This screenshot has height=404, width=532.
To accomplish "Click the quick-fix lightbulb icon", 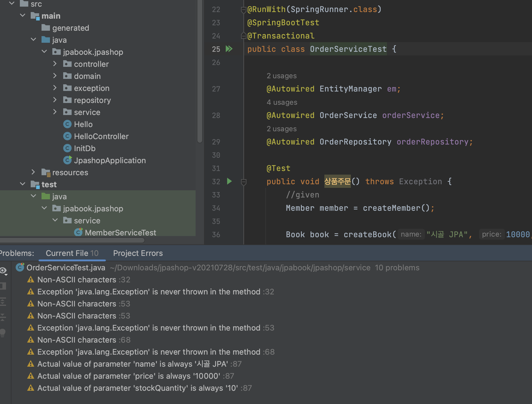I will pyautogui.click(x=3, y=333).
